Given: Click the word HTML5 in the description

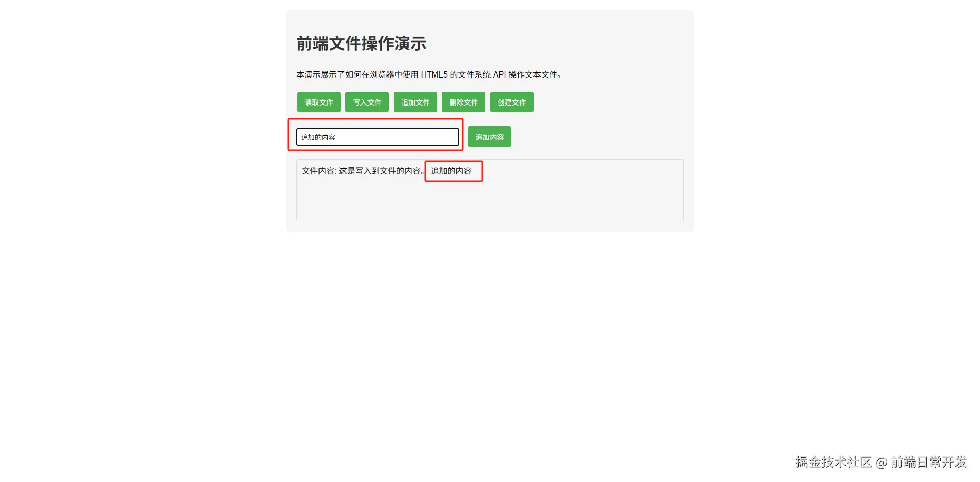Looking at the screenshot, I should tap(434, 74).
